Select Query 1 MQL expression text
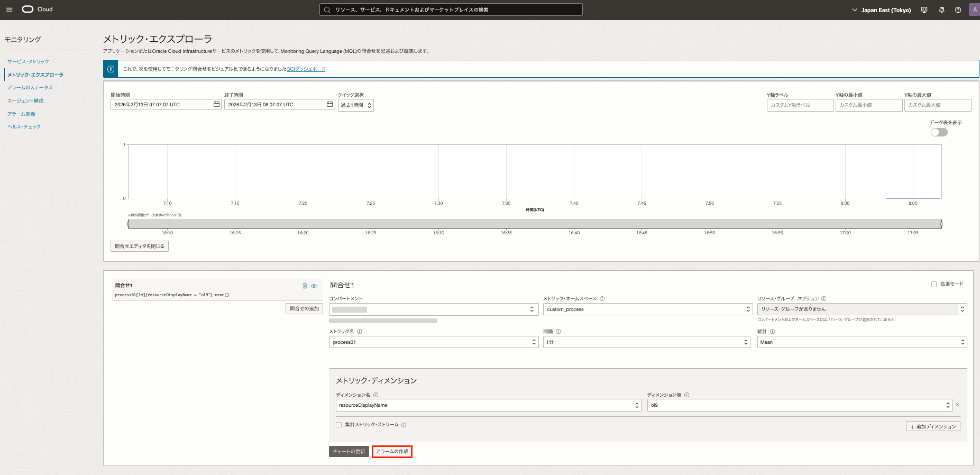Viewport: 980px width, 475px height. (172, 295)
